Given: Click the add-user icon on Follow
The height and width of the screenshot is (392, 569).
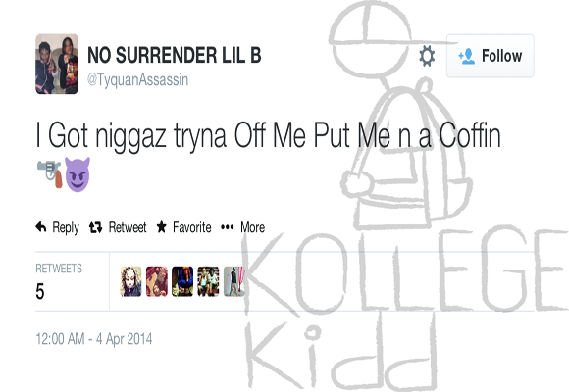Looking at the screenshot, I should coord(467,56).
